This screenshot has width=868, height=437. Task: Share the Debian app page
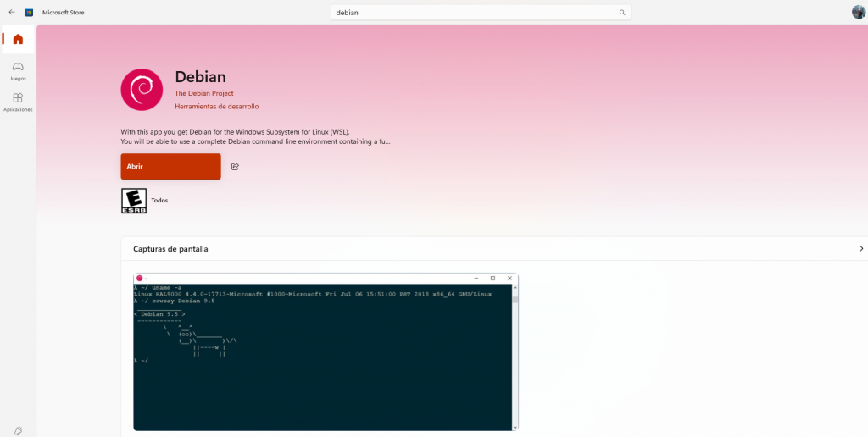pyautogui.click(x=235, y=167)
